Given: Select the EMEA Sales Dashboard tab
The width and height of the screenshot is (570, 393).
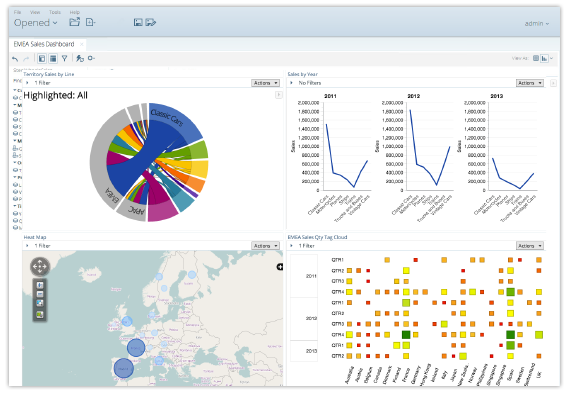Looking at the screenshot, I should [x=44, y=44].
